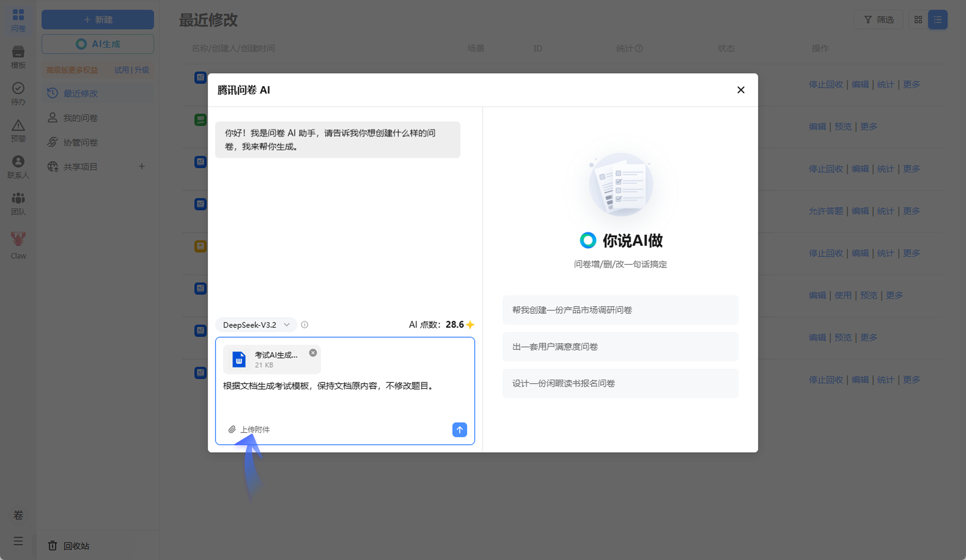
Task: Switch to grid view
Action: pyautogui.click(x=918, y=20)
